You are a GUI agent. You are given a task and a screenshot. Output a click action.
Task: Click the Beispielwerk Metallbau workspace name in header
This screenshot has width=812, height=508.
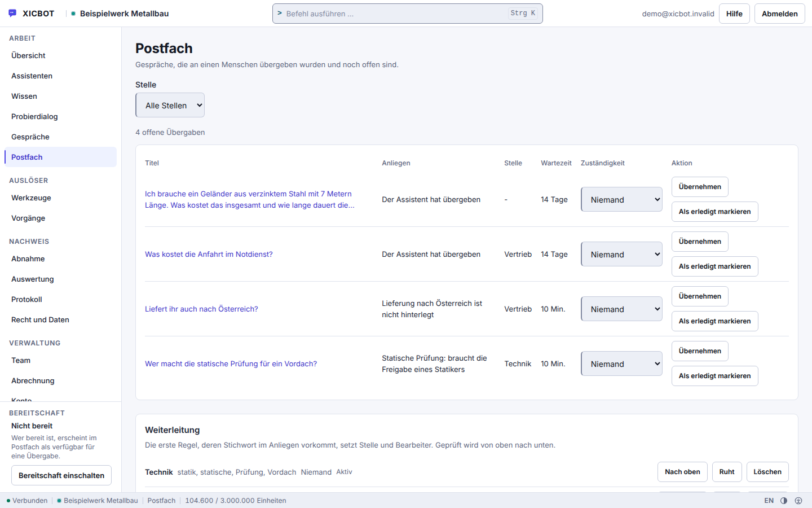coord(124,14)
